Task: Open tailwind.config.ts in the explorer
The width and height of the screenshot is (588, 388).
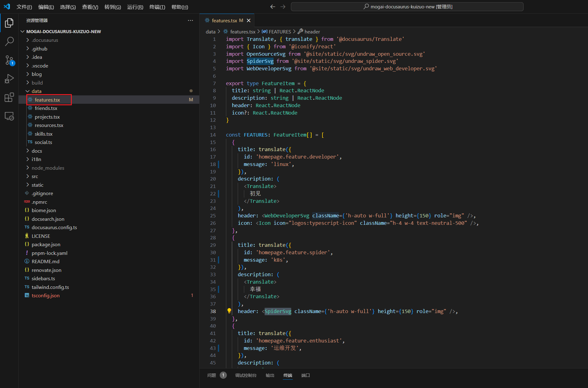Action: [x=50, y=287]
